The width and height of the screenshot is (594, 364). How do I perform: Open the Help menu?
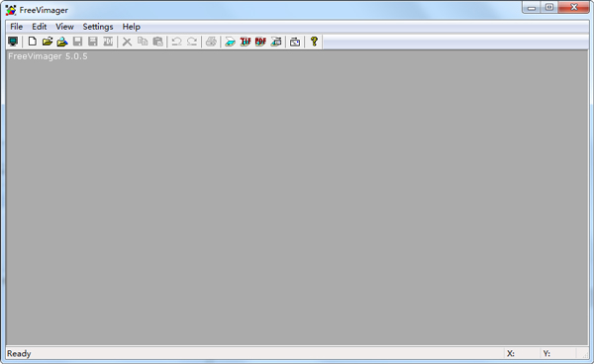[x=131, y=27]
